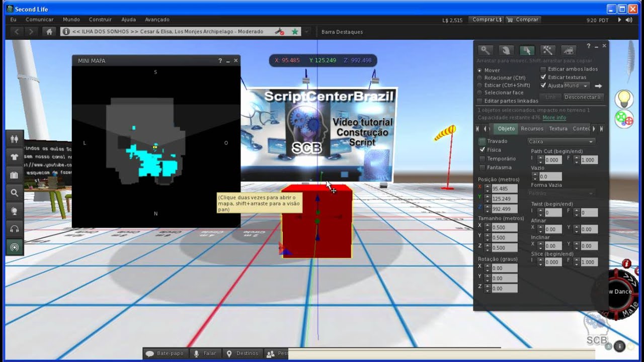This screenshot has width=644, height=362.
Task: Click the Tamanho Z value field
Action: [504, 247]
